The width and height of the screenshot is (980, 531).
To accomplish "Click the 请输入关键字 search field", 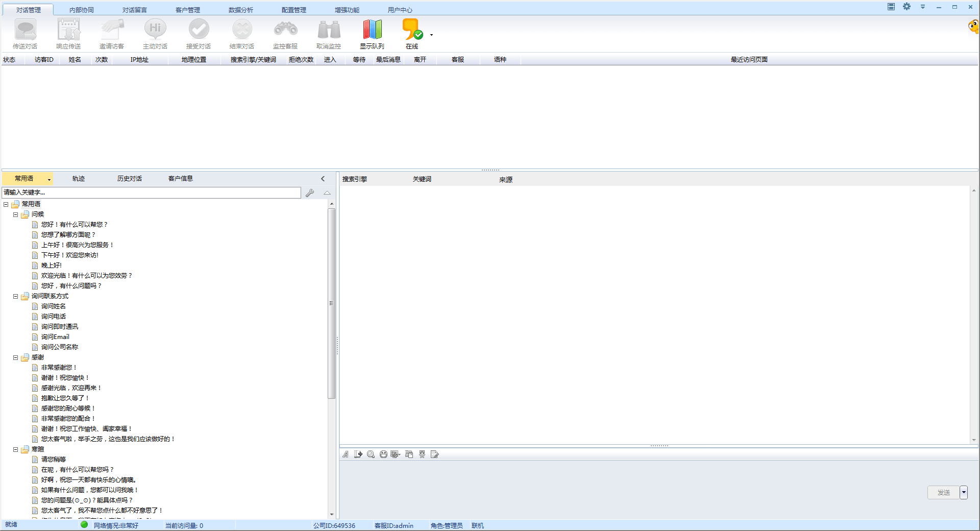I will pos(151,192).
